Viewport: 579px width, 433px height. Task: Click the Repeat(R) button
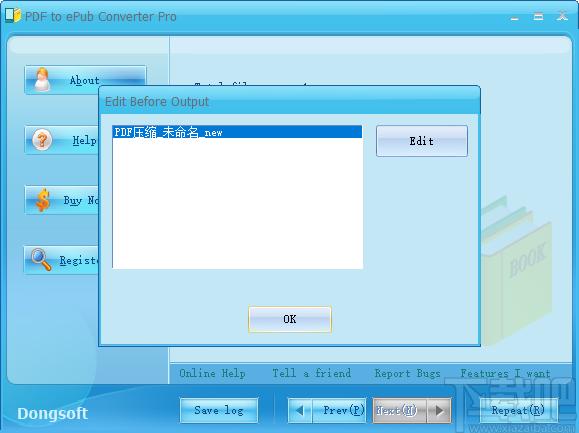coord(518,410)
